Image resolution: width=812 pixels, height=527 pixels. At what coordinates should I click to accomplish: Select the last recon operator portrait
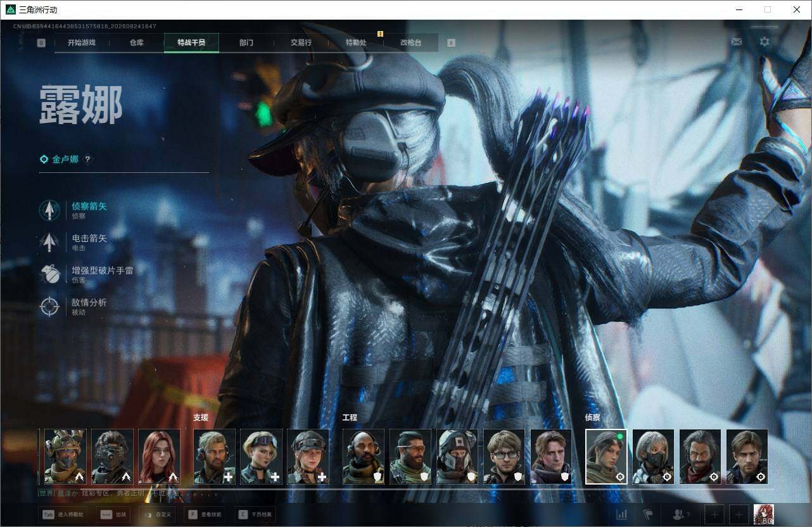[747, 457]
